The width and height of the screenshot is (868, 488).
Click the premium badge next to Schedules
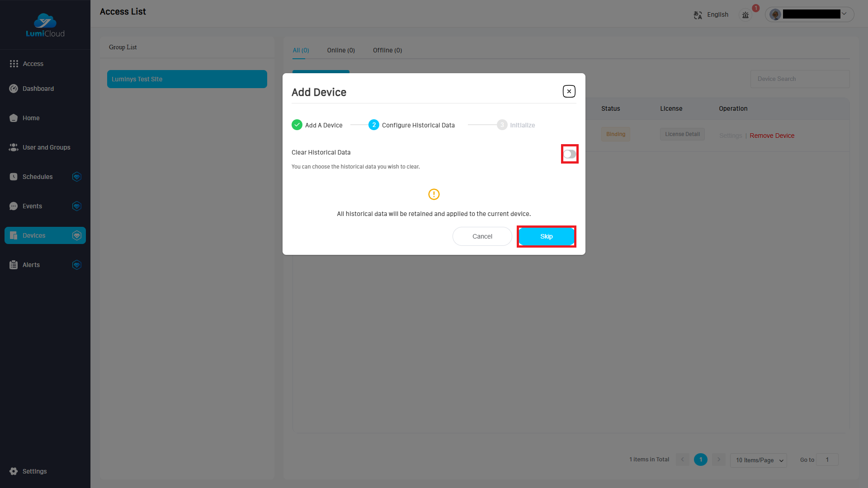(x=77, y=177)
